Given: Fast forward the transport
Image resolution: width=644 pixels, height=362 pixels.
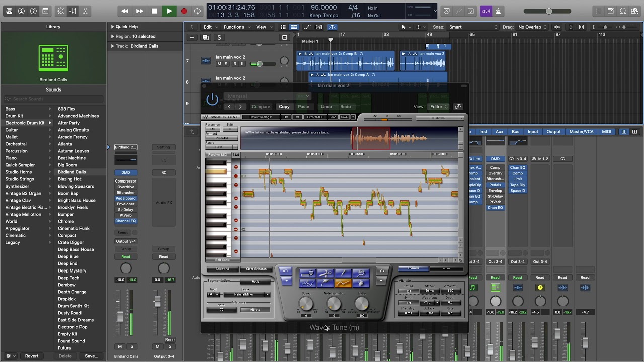Looking at the screenshot, I should click(x=139, y=11).
